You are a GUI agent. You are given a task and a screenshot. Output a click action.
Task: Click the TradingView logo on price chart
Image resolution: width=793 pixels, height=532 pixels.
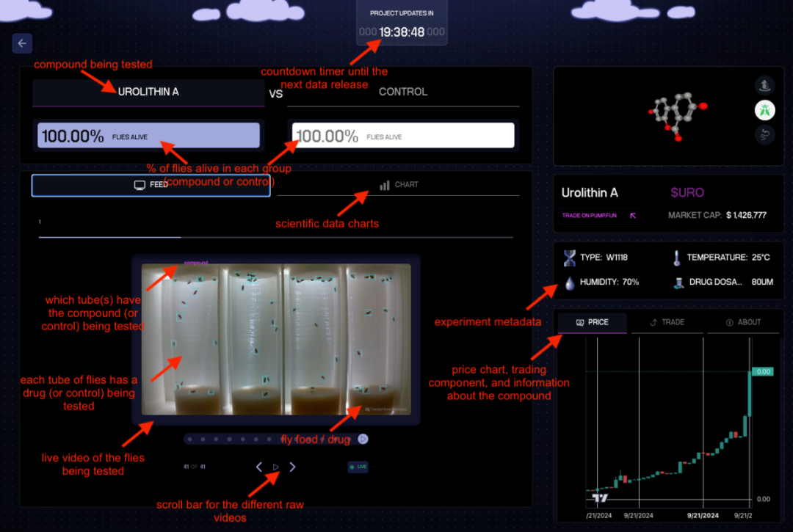tap(600, 498)
